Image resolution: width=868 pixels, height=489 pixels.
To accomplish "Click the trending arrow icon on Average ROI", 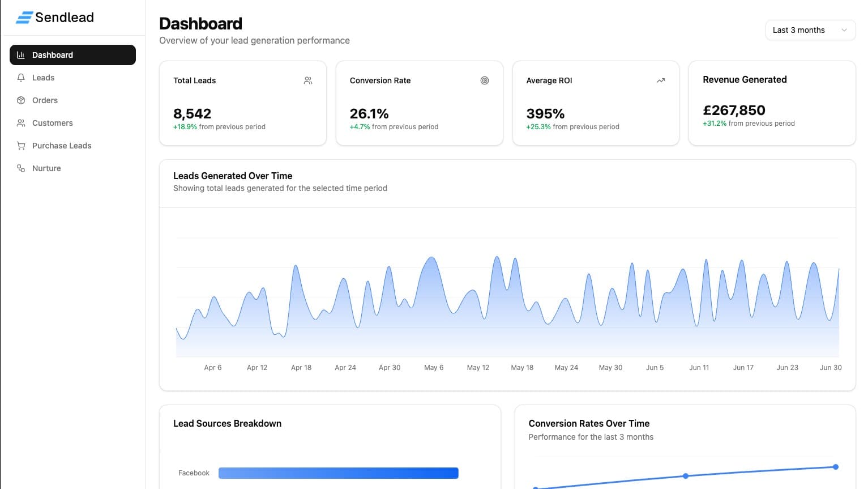I will point(661,80).
